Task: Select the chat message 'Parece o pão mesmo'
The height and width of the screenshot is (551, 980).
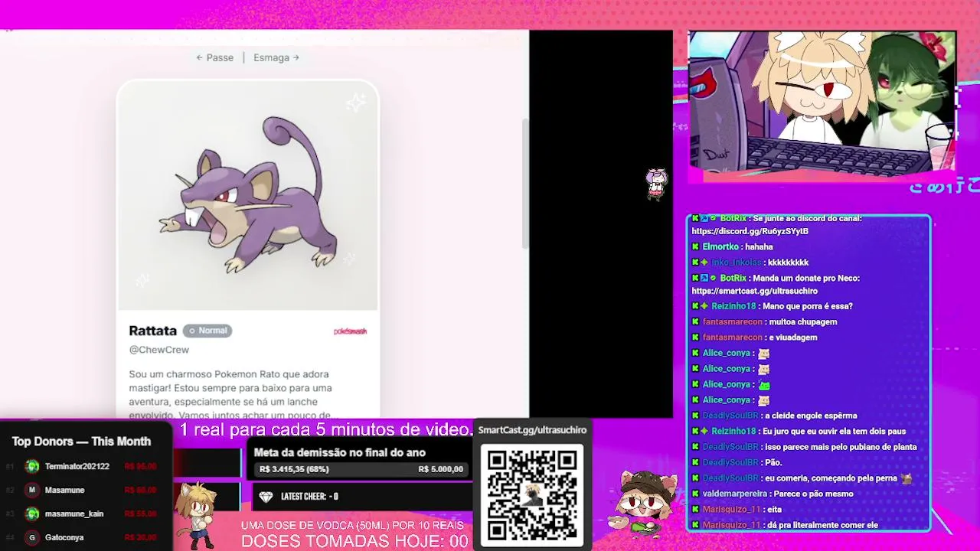Action: coord(814,494)
